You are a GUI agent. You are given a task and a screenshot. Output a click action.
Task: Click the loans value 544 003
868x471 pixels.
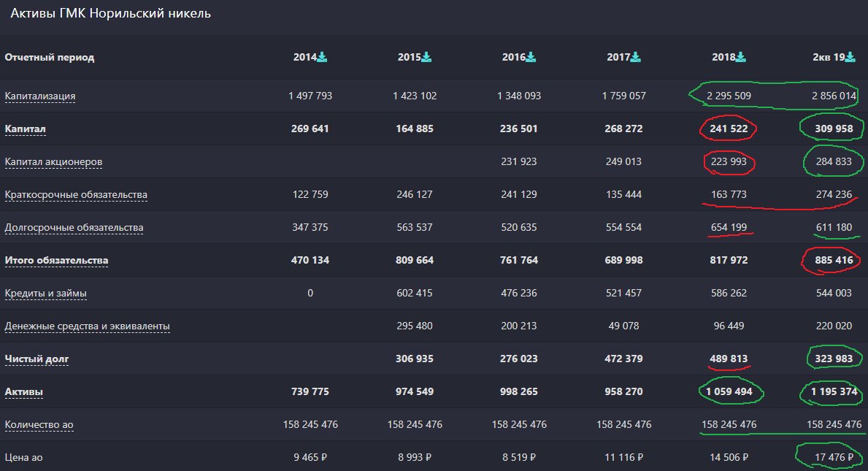[834, 293]
